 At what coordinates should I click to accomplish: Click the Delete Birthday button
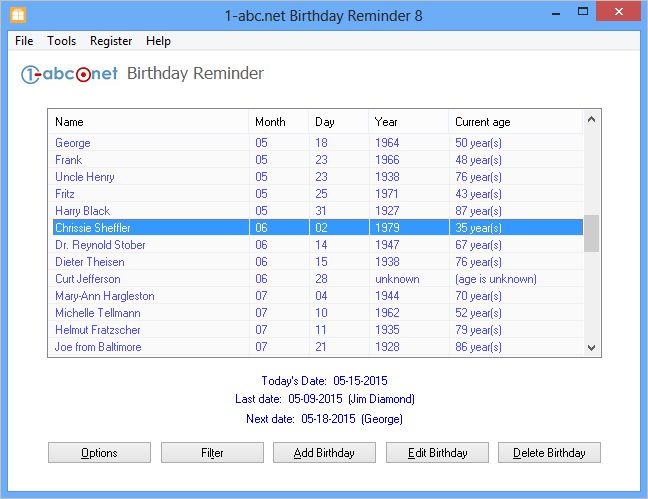click(549, 453)
